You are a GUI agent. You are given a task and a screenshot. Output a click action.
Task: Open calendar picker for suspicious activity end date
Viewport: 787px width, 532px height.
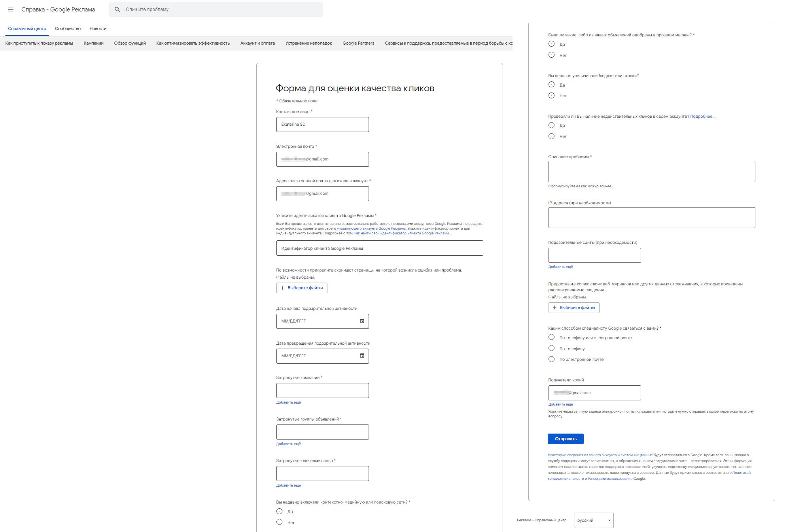pos(362,356)
